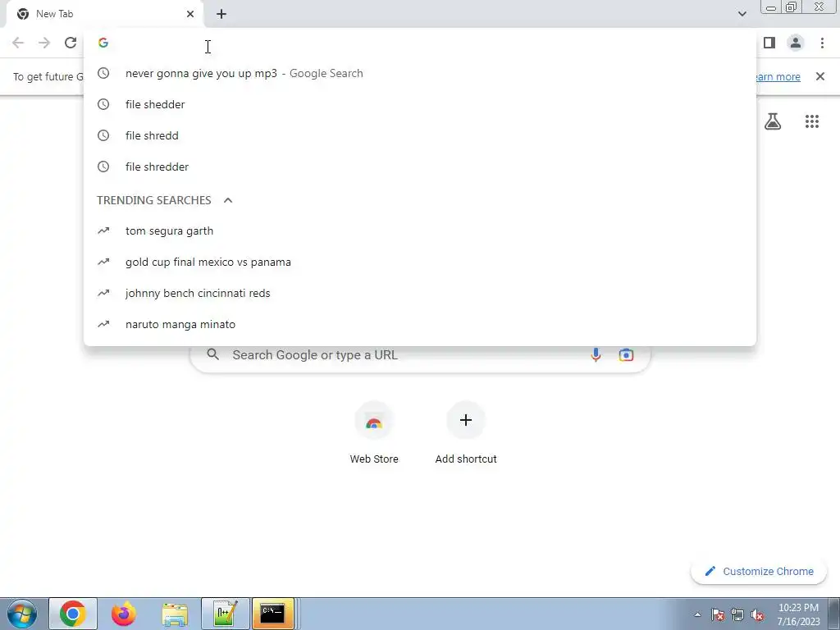Screen dimensions: 840x630
Task: Search by image with the camera icon
Action: [x=626, y=354]
